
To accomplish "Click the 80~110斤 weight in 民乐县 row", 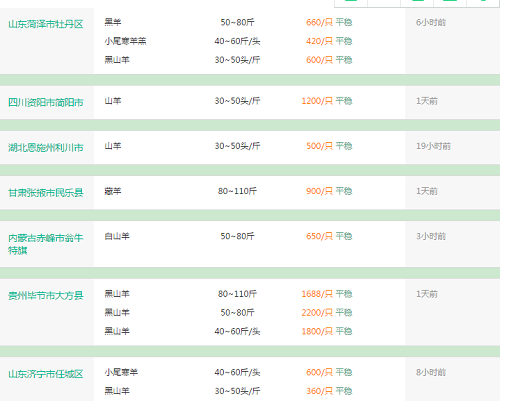I will [x=237, y=191].
